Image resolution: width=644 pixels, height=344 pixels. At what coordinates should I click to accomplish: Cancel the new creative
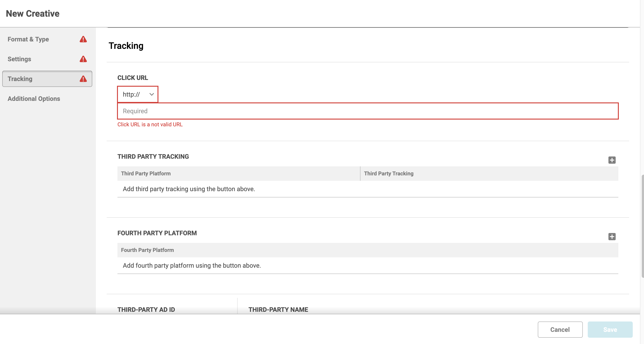[x=560, y=330]
